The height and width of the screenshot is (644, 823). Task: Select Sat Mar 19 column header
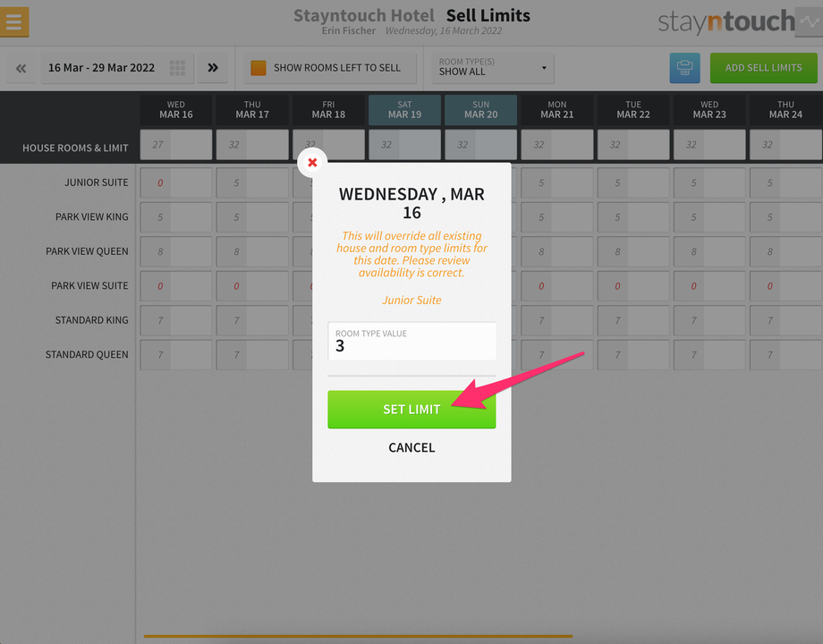click(x=404, y=110)
